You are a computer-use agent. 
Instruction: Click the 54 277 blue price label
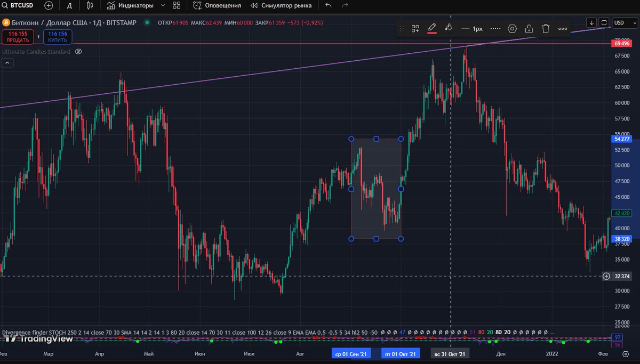point(623,139)
